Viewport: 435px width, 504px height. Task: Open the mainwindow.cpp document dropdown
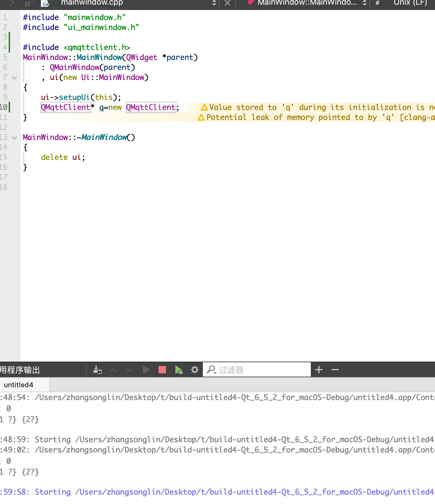[x=214, y=3]
